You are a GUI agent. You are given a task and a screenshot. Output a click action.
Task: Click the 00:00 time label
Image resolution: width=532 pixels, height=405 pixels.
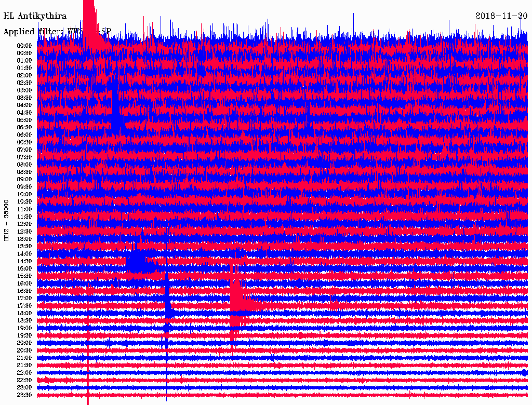click(24, 46)
